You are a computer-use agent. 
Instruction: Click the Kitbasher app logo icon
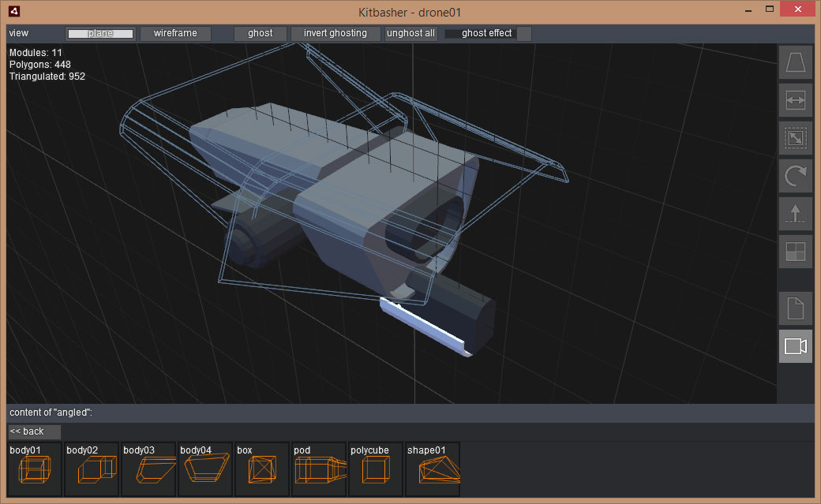pos(16,11)
